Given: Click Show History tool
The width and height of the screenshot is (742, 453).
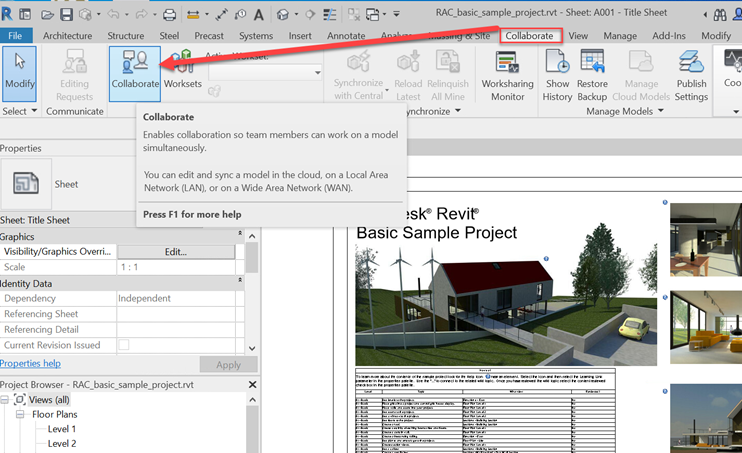Looking at the screenshot, I should coord(557,76).
